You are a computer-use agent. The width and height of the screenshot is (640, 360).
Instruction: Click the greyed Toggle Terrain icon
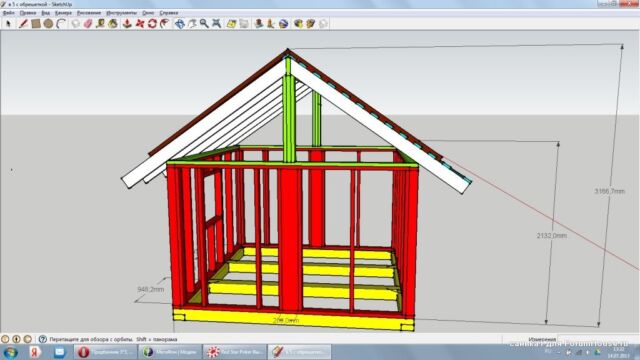[x=244, y=24]
